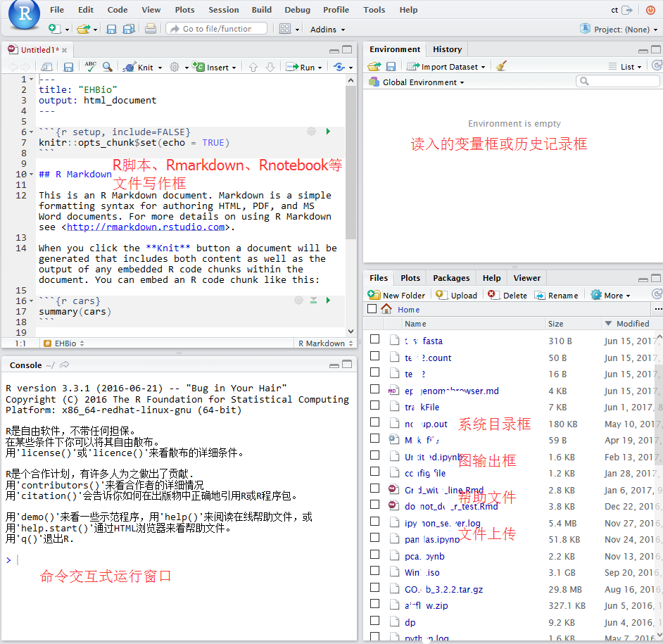The height and width of the screenshot is (644, 663).
Task: Go to Home directory link
Action: tap(408, 310)
